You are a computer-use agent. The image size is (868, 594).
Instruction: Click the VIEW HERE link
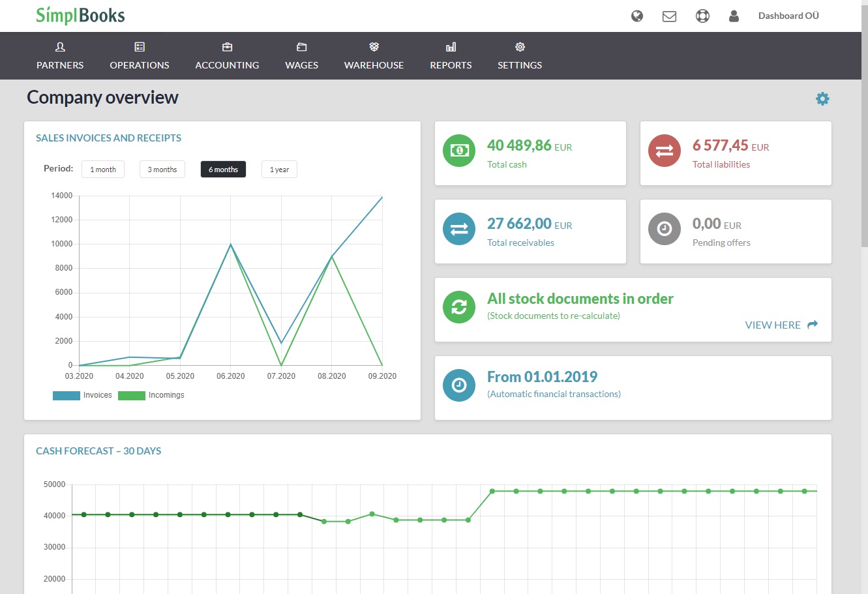pos(773,325)
